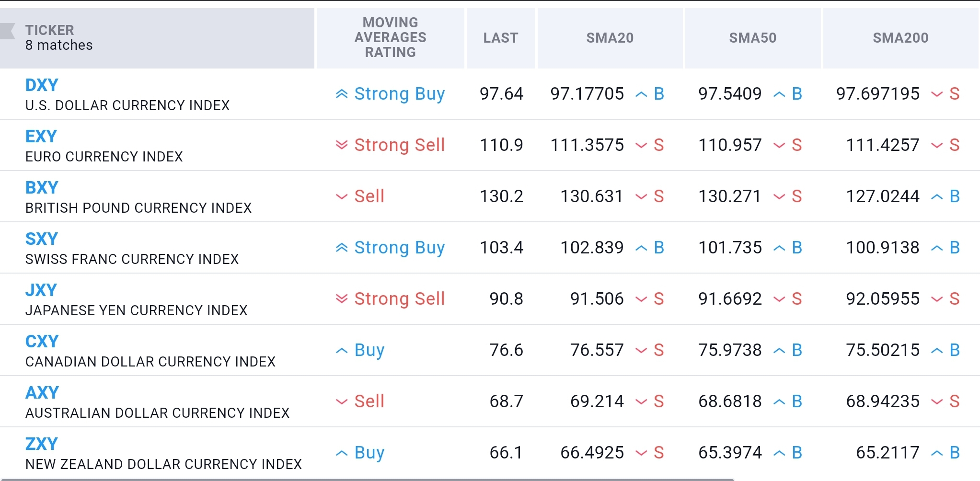Click the double-up arrow icon in DXY rating

pos(342,94)
